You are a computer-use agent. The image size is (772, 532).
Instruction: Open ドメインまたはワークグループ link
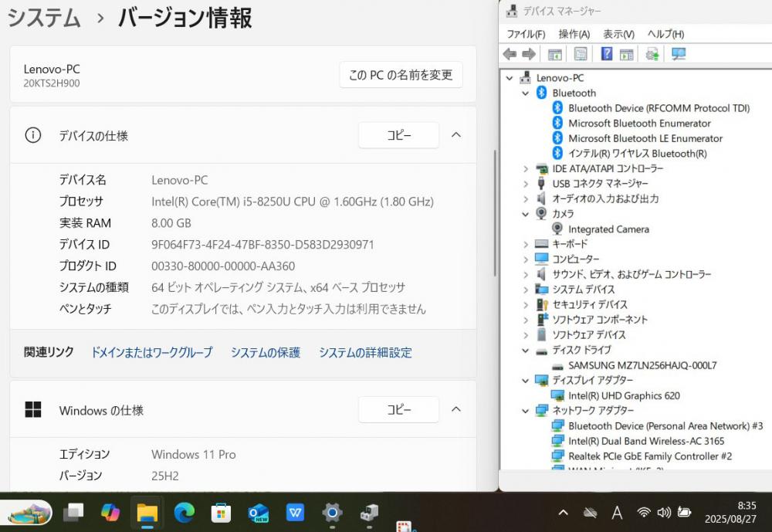(x=152, y=352)
